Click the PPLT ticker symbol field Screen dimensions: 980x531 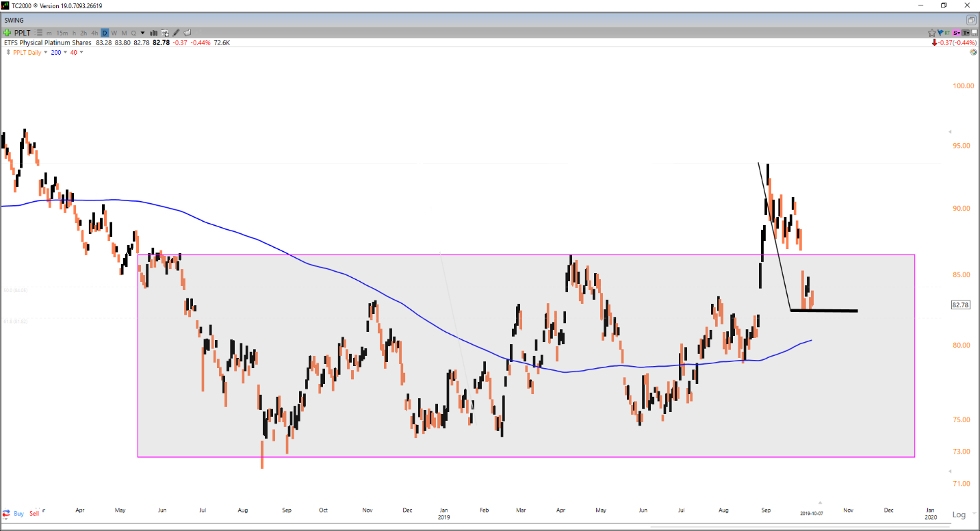click(23, 33)
